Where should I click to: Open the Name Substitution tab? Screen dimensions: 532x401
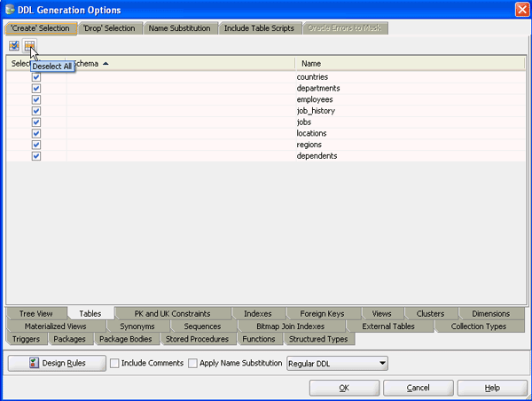tap(179, 28)
